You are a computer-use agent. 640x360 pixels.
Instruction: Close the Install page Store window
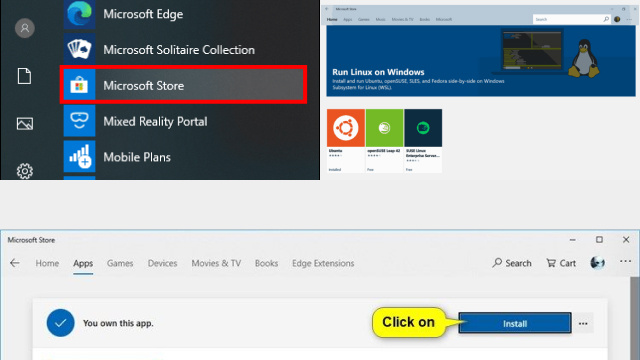[626, 240]
